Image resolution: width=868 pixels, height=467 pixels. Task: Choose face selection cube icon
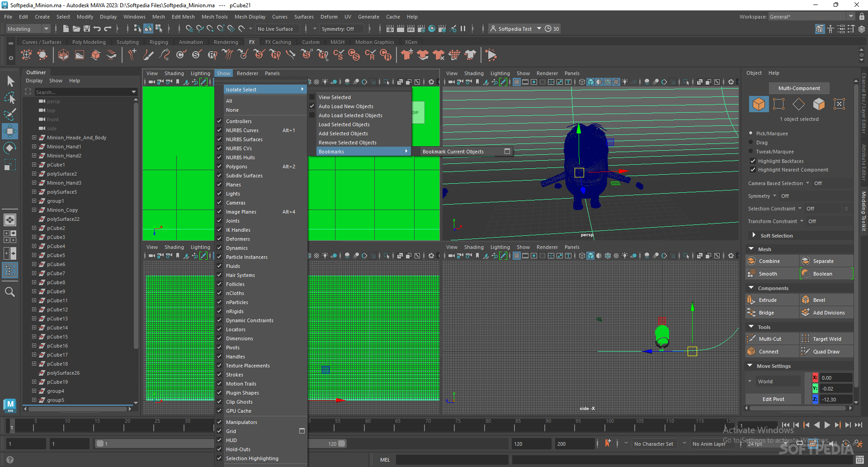click(819, 104)
